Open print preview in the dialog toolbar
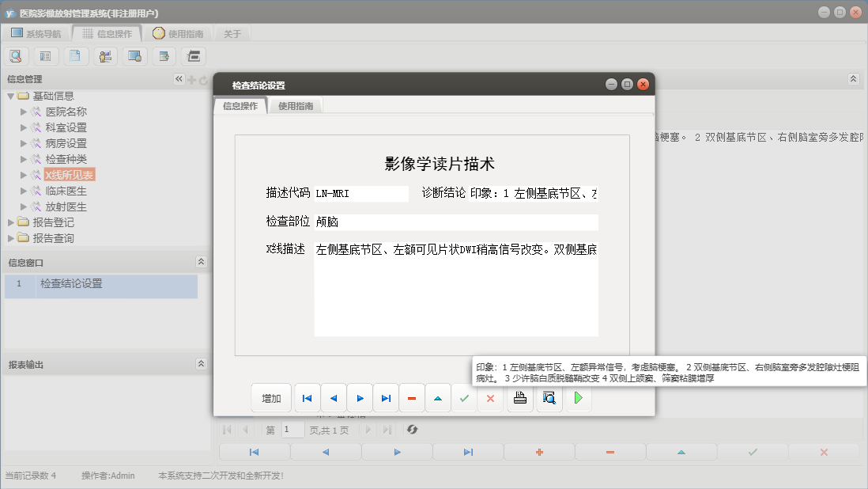 coord(549,398)
